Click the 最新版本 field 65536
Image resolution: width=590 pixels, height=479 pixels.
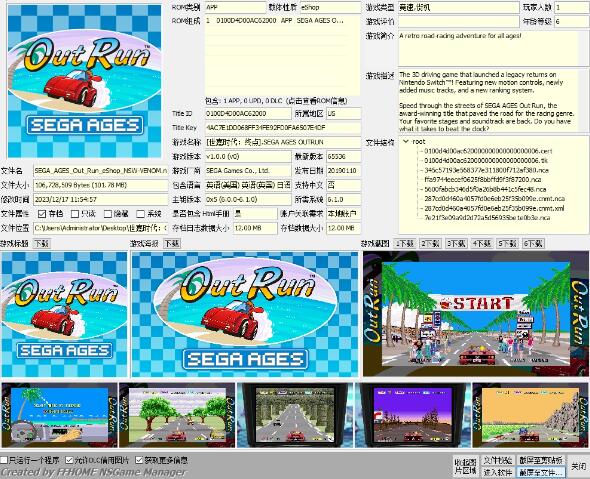344,157
